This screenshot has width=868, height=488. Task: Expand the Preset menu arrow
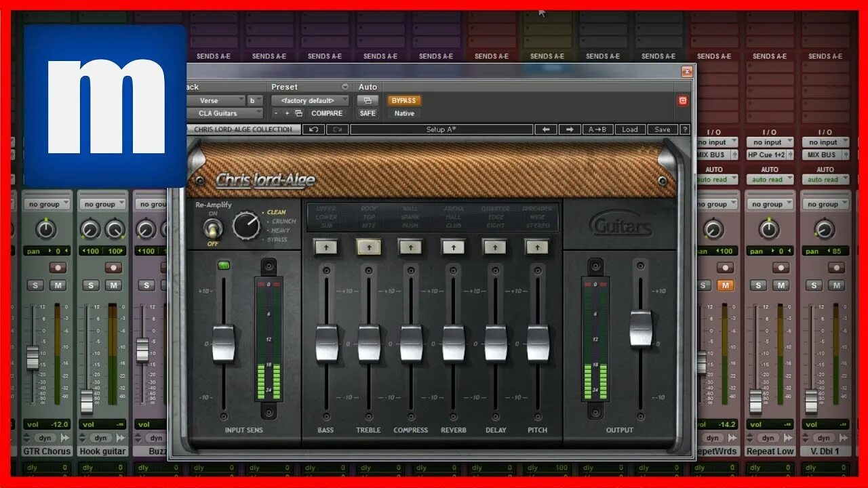tap(344, 87)
